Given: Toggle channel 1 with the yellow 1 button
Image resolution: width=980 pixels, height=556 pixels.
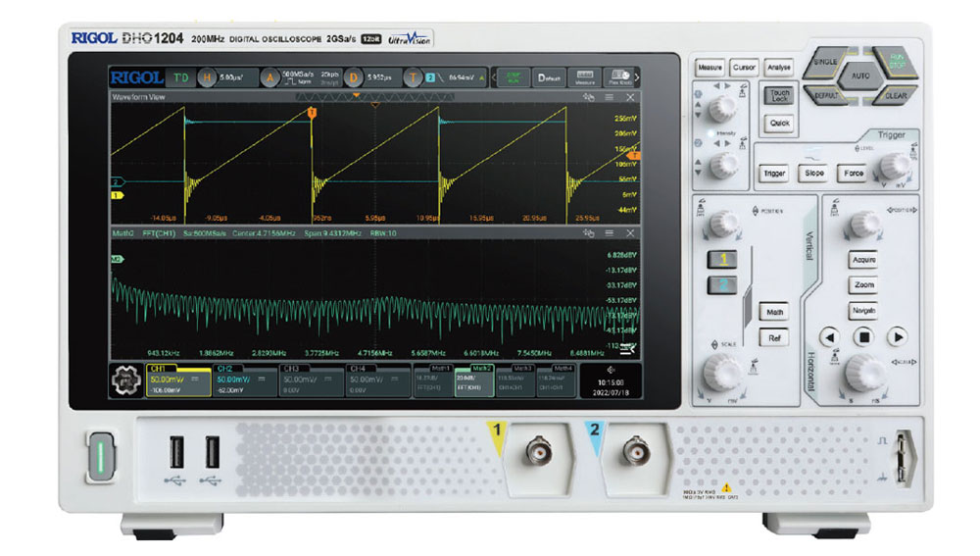Looking at the screenshot, I should click(721, 260).
